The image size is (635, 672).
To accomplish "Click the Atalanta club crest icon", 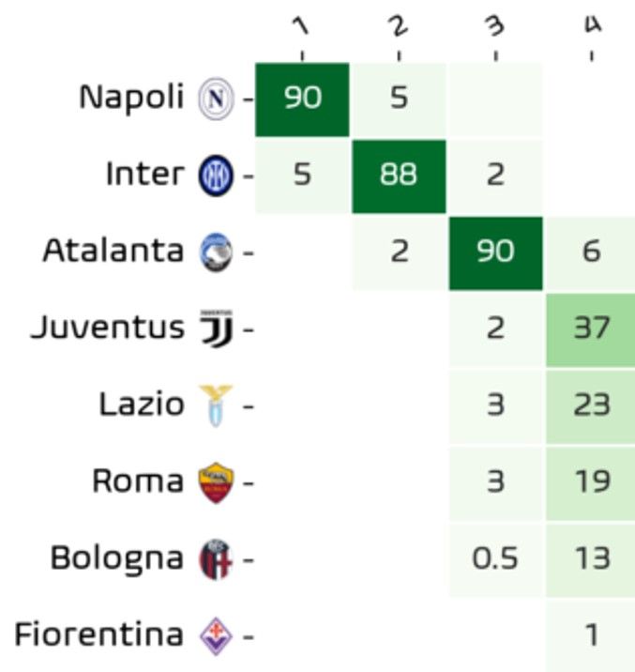I will (215, 252).
